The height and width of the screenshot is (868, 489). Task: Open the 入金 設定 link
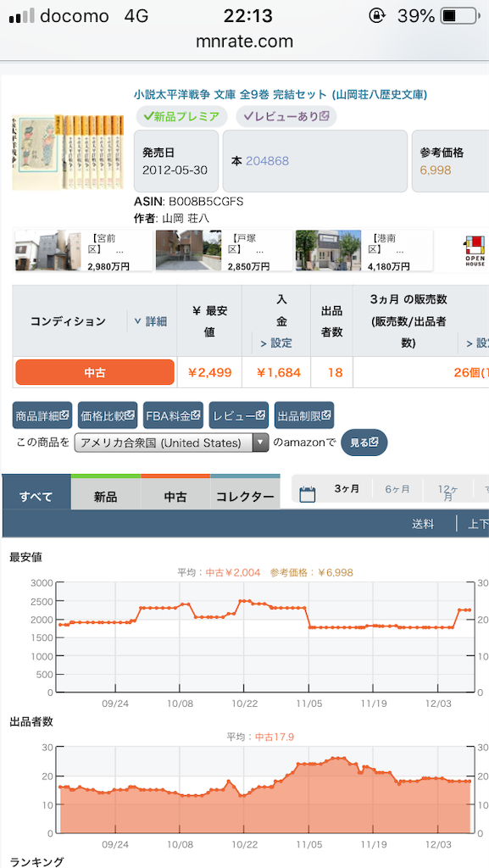(x=276, y=344)
